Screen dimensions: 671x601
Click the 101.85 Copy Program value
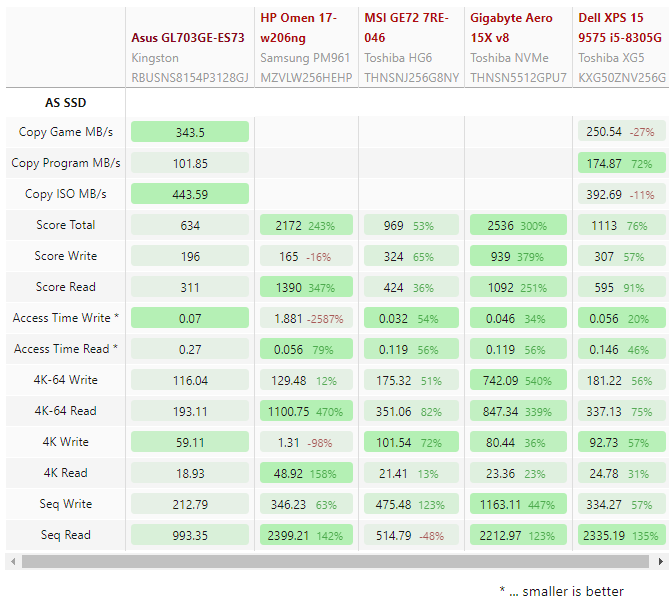click(x=190, y=163)
